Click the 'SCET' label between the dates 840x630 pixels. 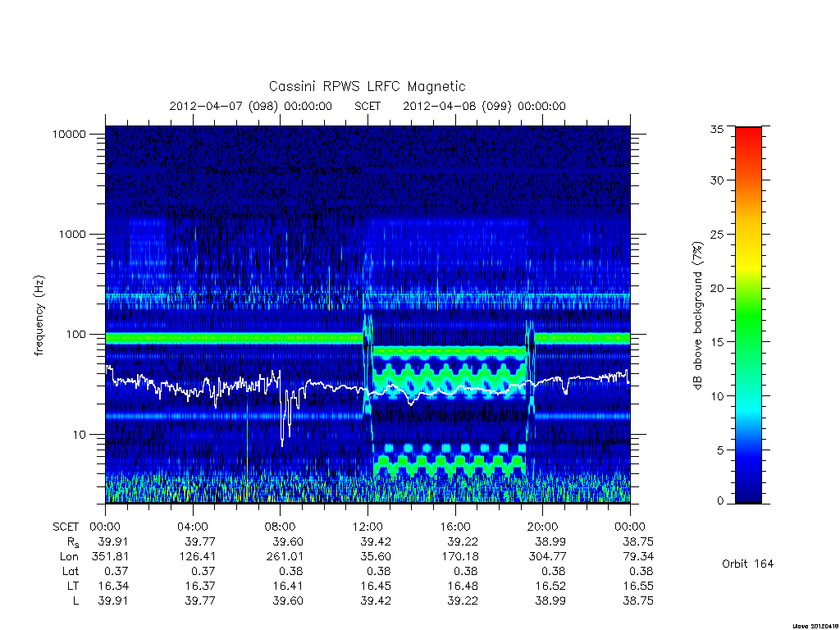pos(367,106)
